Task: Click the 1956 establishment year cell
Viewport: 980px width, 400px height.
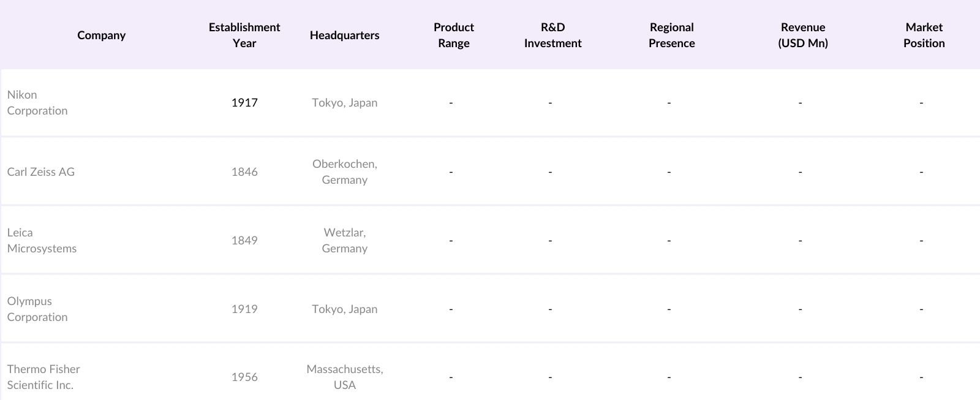Action: click(244, 377)
